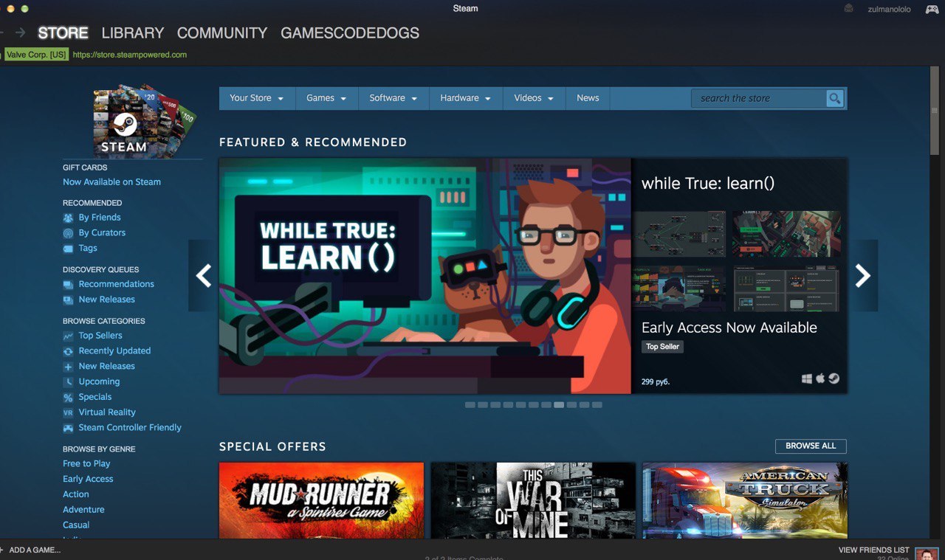
Task: Switch to the LIBRARY tab
Action: click(x=132, y=32)
